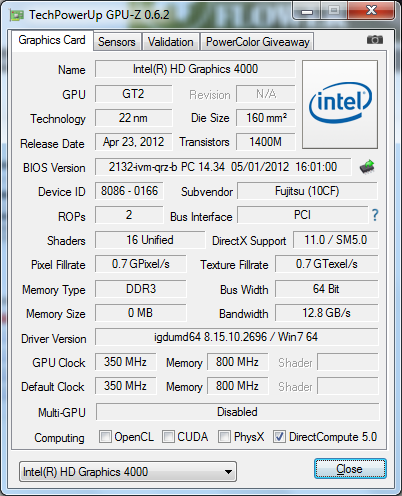This screenshot has width=402, height=496.
Task: Click the Close button
Action: tap(350, 469)
